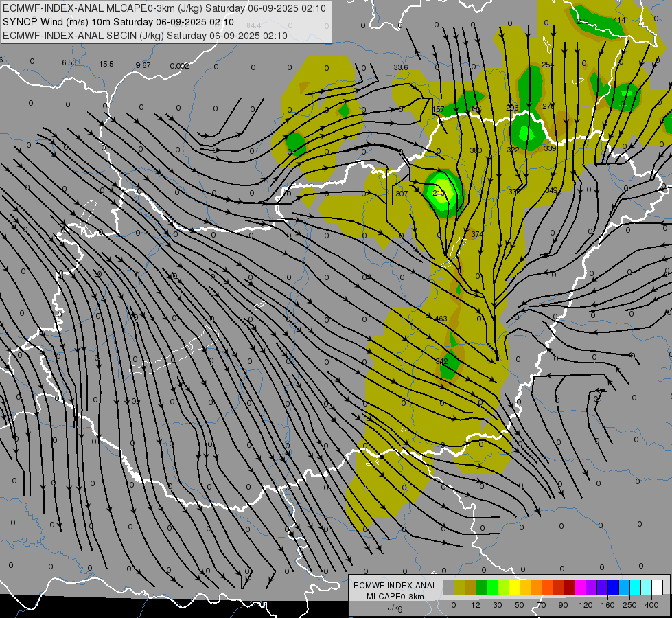Click the pale cyan legend swatch
The image size is (672, 618).
tap(647, 587)
